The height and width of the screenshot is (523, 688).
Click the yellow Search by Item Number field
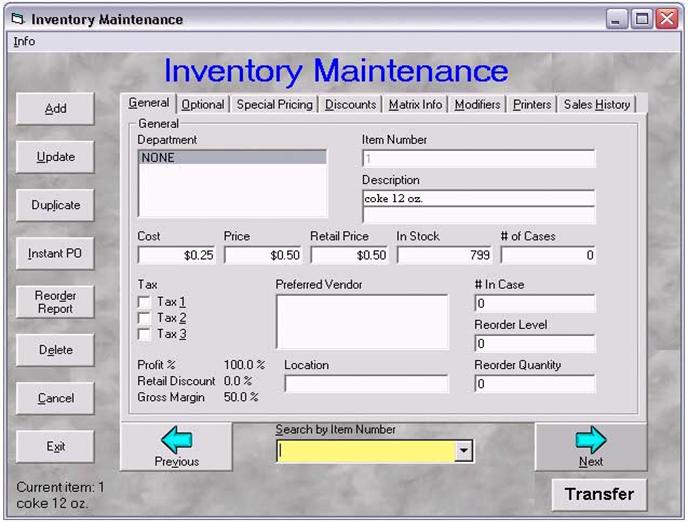[366, 451]
